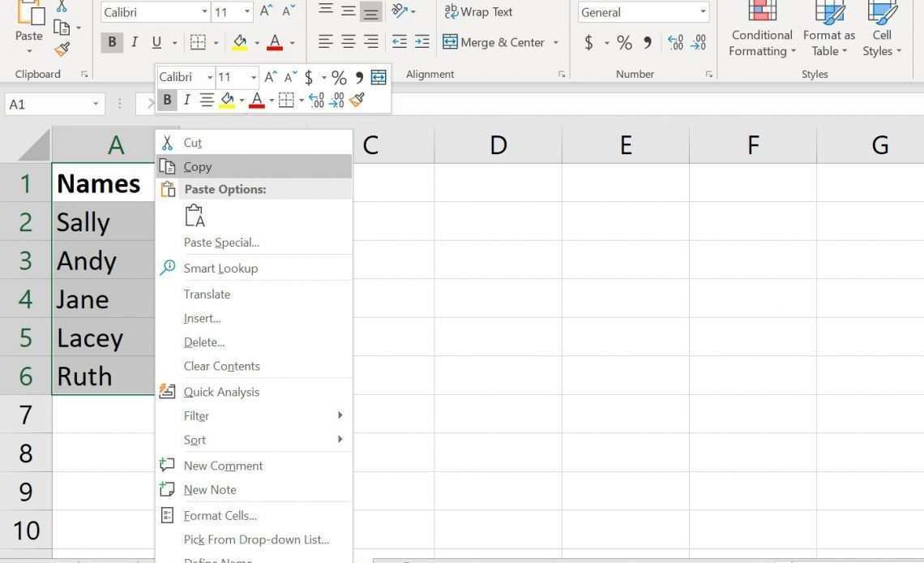Screen dimensions: 924x563
Task: Choose Copy from the context menu
Action: [x=197, y=166]
